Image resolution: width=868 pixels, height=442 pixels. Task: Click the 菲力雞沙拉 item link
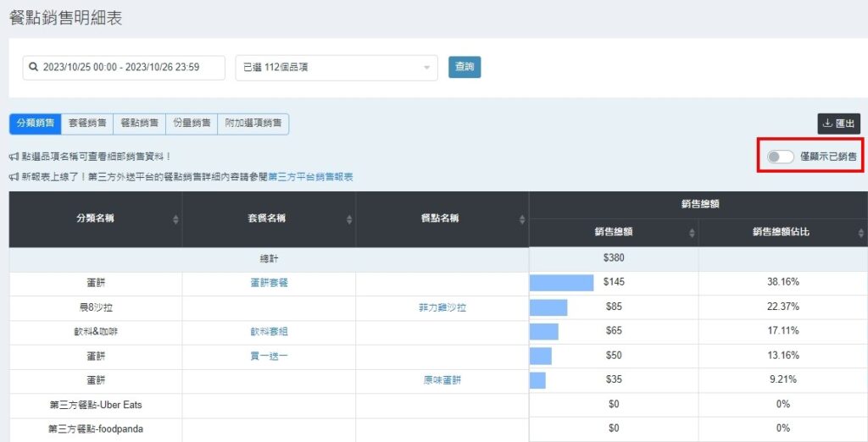pos(444,307)
